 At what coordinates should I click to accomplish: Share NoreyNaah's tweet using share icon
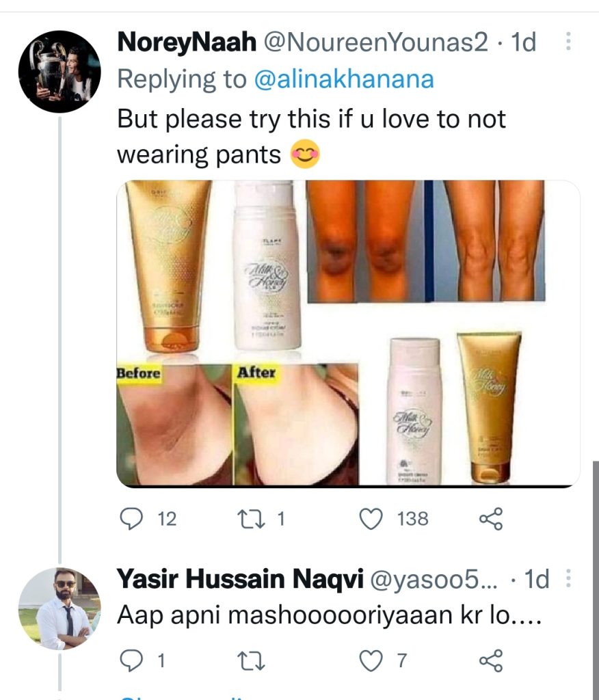(491, 519)
